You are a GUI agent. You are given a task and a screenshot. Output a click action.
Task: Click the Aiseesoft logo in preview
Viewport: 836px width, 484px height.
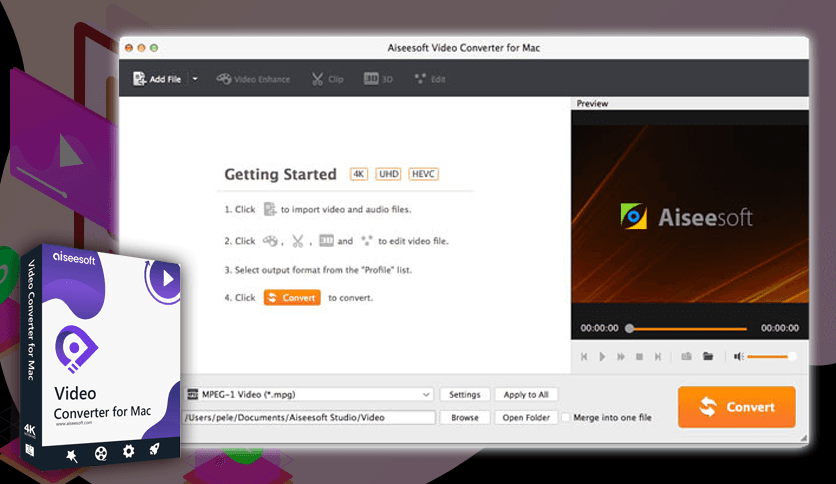pos(686,216)
